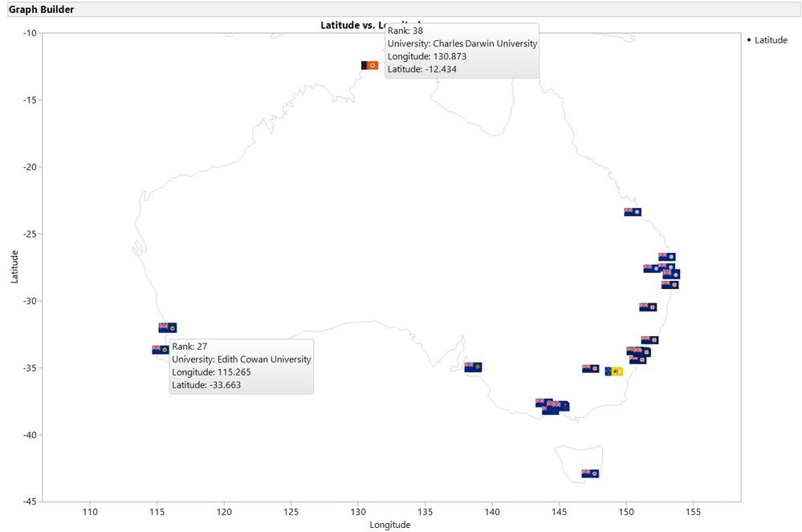Click the 155 tick label on the longitude axis

click(693, 512)
